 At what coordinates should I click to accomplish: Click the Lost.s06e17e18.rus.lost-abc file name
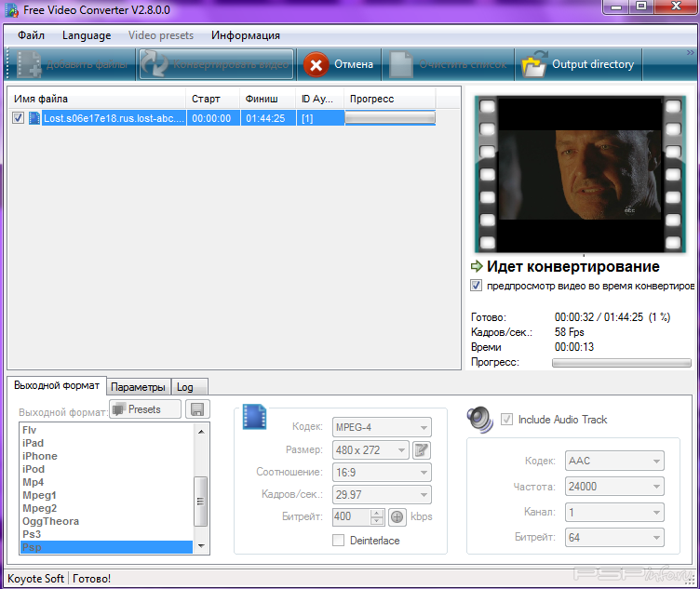click(x=114, y=118)
